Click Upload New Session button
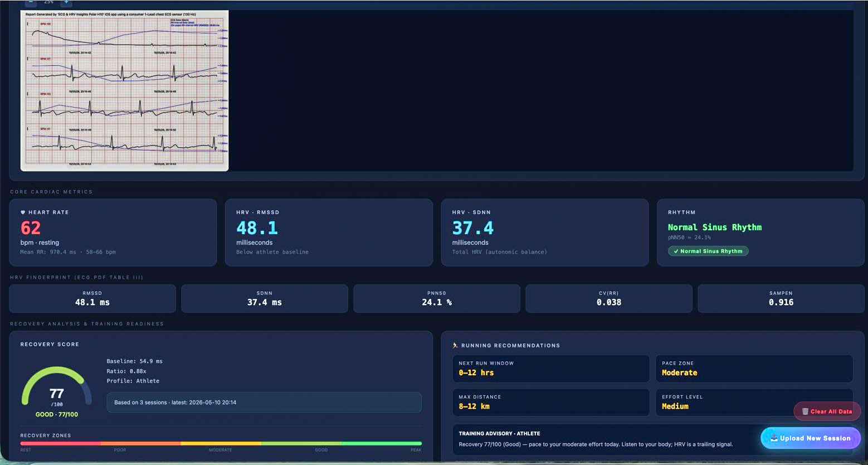 pos(811,438)
